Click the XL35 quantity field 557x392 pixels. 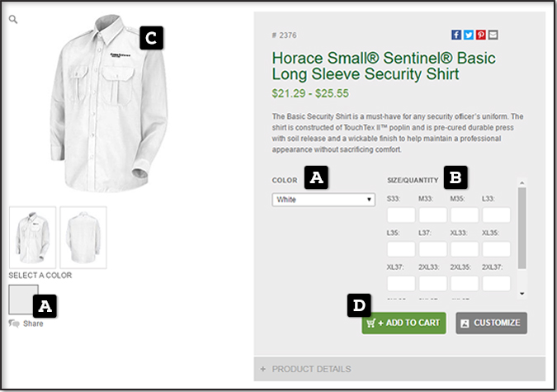pos(496,249)
